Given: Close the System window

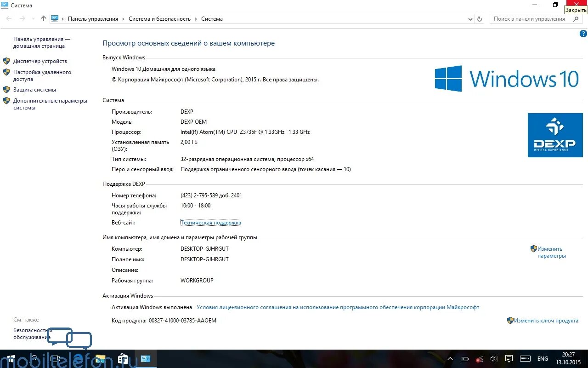Looking at the screenshot, I should point(577,4).
